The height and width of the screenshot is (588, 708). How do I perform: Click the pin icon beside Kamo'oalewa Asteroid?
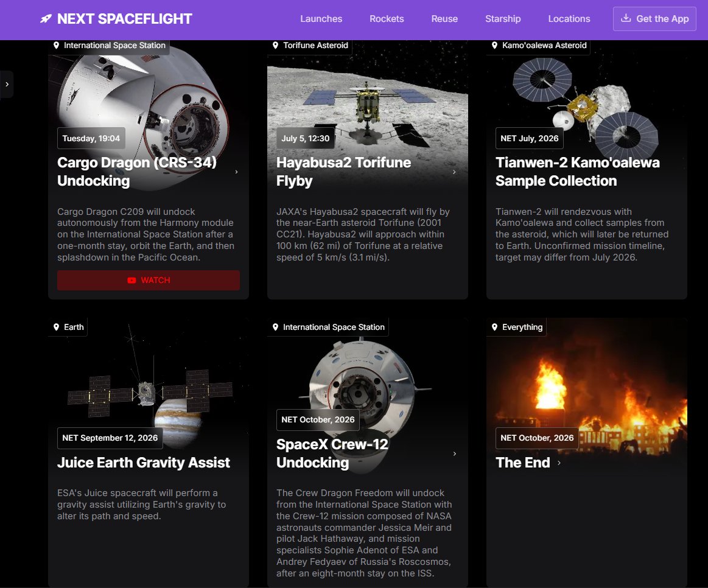click(x=494, y=45)
